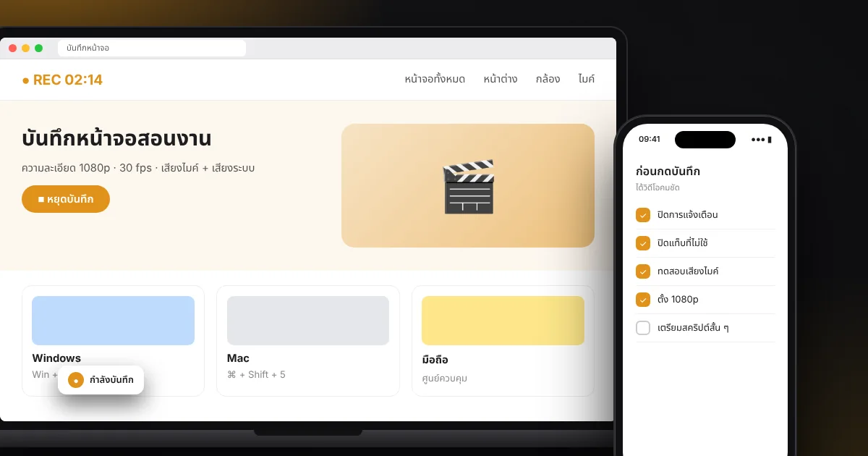Click the กำลังบันทึก status label
The height and width of the screenshot is (456, 868).
[111, 380]
